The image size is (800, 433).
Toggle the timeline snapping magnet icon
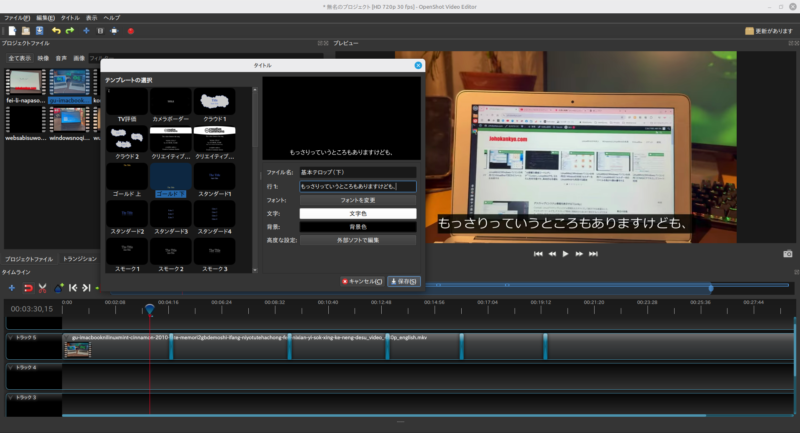27,288
